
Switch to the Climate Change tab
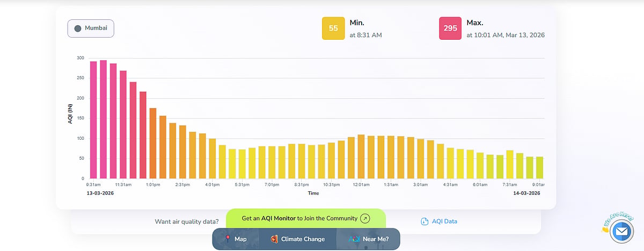[298, 239]
